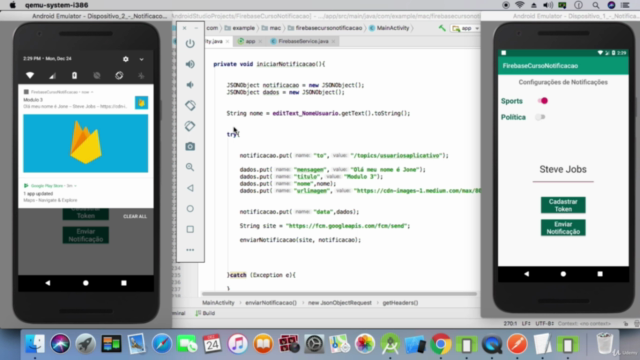The width and height of the screenshot is (640, 360).
Task: Click the mac folder breadcrumb
Action: (271, 28)
